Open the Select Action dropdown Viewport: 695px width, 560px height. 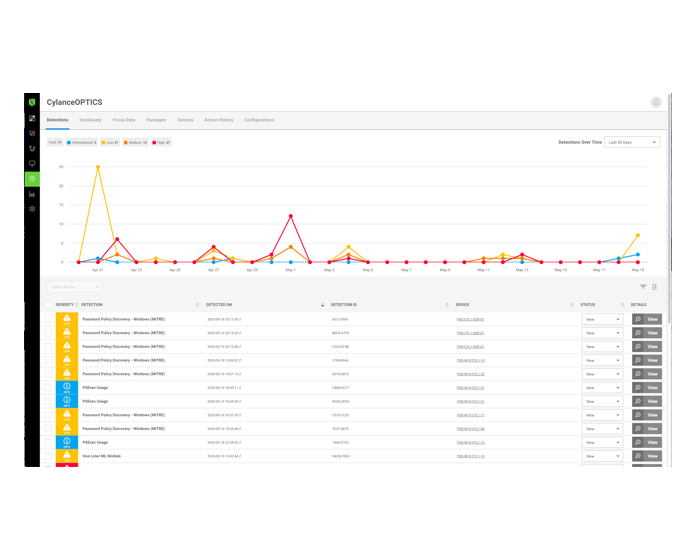point(74,287)
